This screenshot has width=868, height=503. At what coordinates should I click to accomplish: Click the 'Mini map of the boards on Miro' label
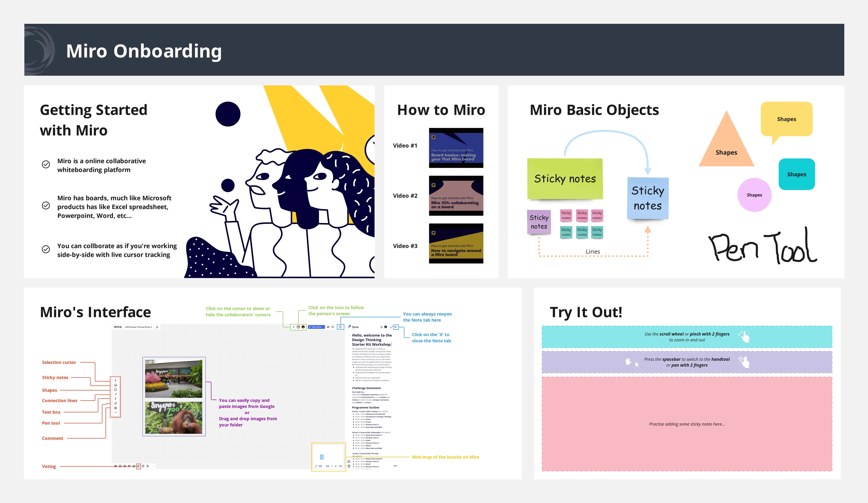pos(445,457)
